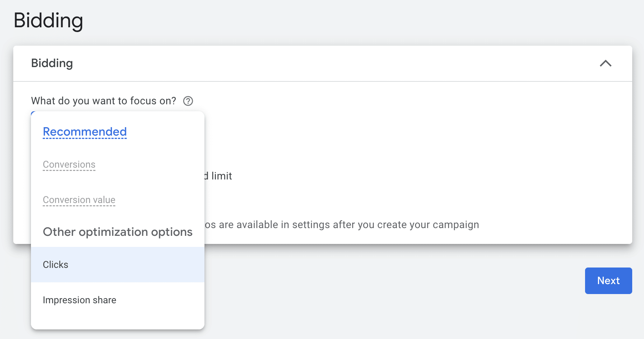Click underlined 'Conversion value' text

[79, 200]
